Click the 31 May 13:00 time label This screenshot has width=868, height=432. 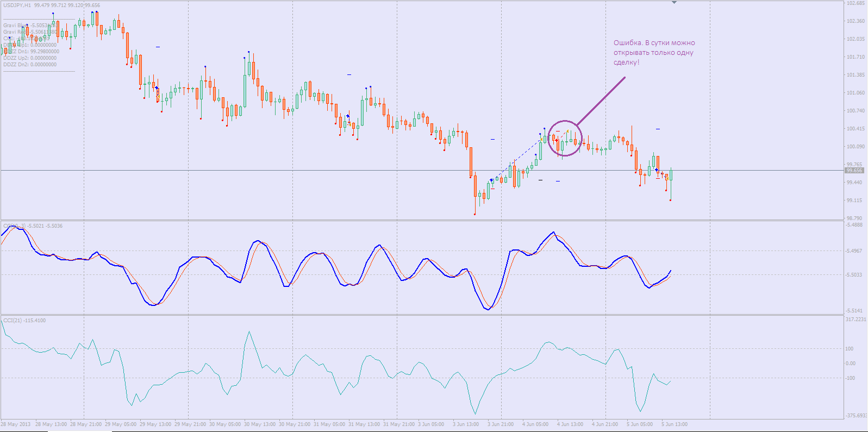364,424
